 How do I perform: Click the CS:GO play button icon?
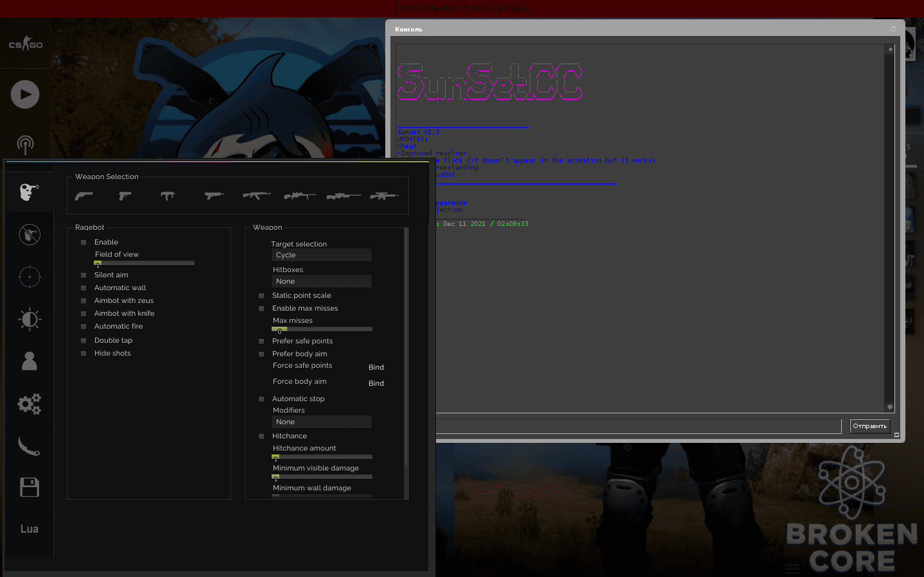pos(25,94)
